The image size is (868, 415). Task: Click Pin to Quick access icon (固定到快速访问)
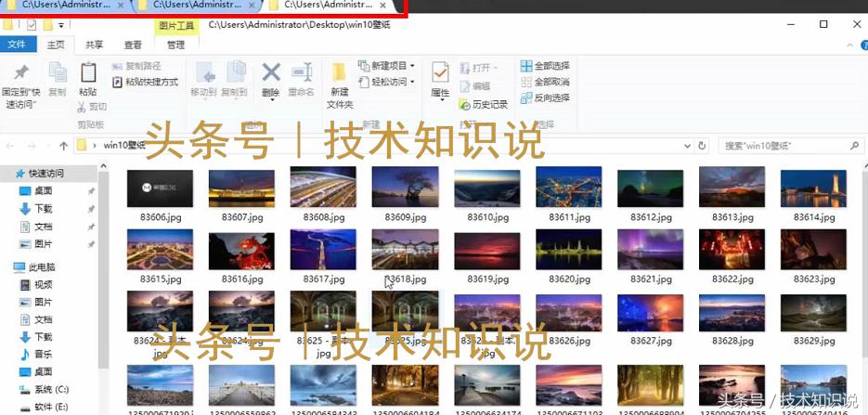[21, 73]
